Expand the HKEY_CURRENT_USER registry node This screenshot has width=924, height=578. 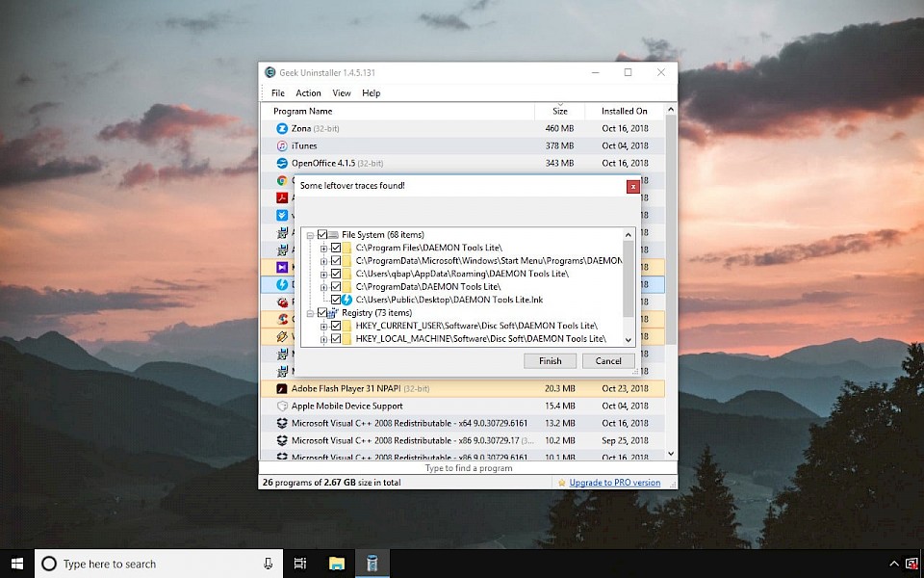click(x=323, y=327)
